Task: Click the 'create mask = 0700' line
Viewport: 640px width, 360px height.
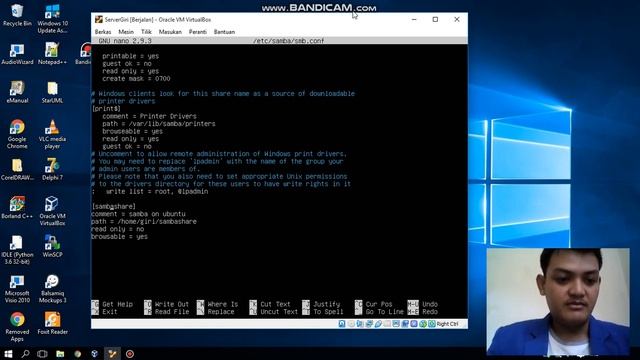Action: 136,79
